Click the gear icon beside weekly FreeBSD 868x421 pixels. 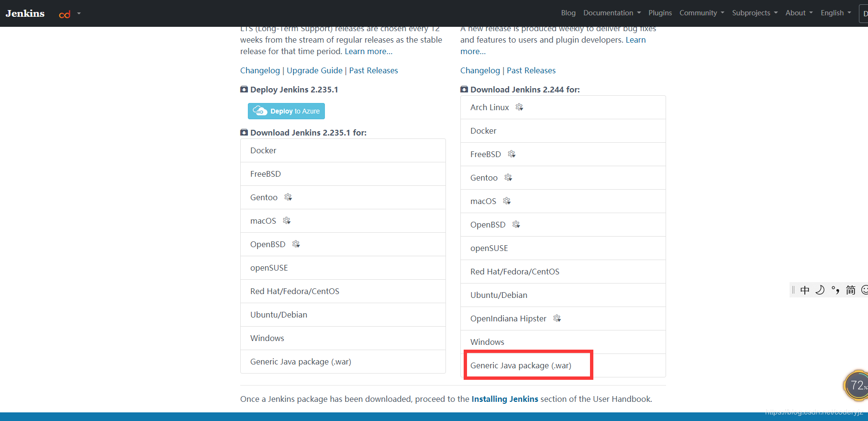coord(512,154)
